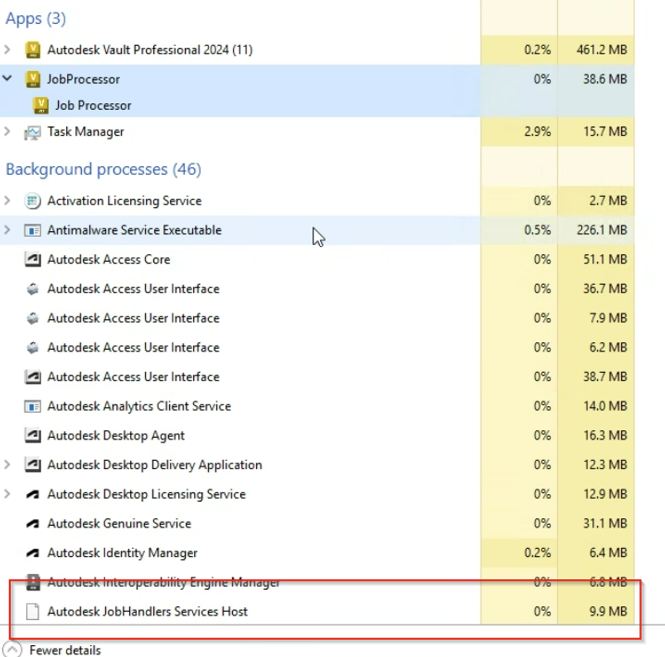
Task: Click the Autodesk JobHandlers Services Host icon
Action: 33,612
